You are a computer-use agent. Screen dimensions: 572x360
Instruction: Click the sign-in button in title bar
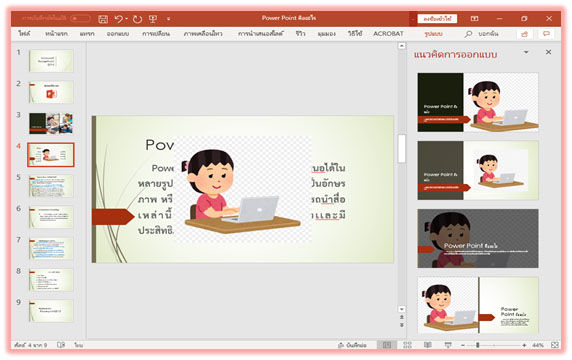pyautogui.click(x=437, y=18)
